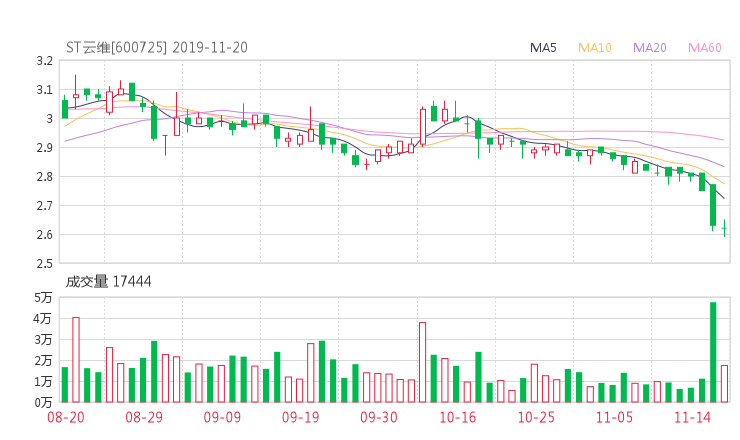Click the MA60 legend label
740x440 pixels.
click(x=705, y=48)
